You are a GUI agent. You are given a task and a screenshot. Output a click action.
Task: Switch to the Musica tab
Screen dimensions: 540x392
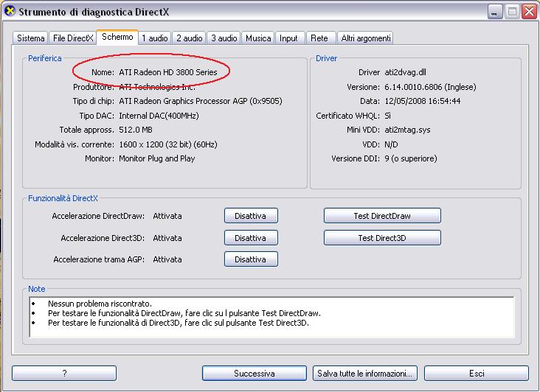pyautogui.click(x=258, y=38)
